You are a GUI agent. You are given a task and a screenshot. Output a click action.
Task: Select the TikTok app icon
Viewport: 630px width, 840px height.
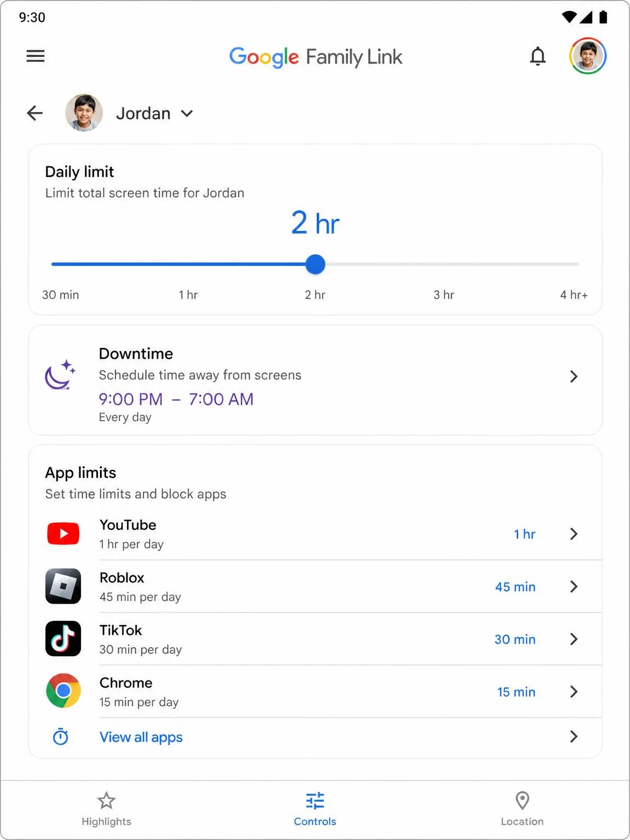point(63,639)
